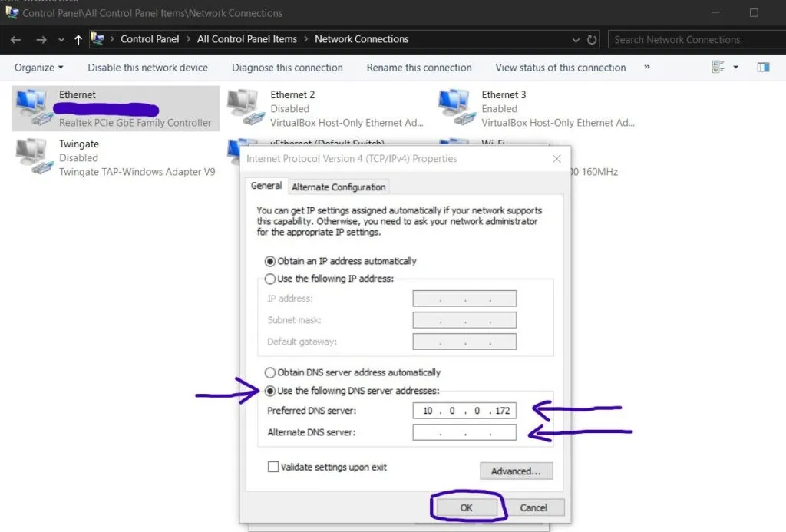The height and width of the screenshot is (532, 786).
Task: Select Use the following DNS server addresses
Action: [271, 391]
